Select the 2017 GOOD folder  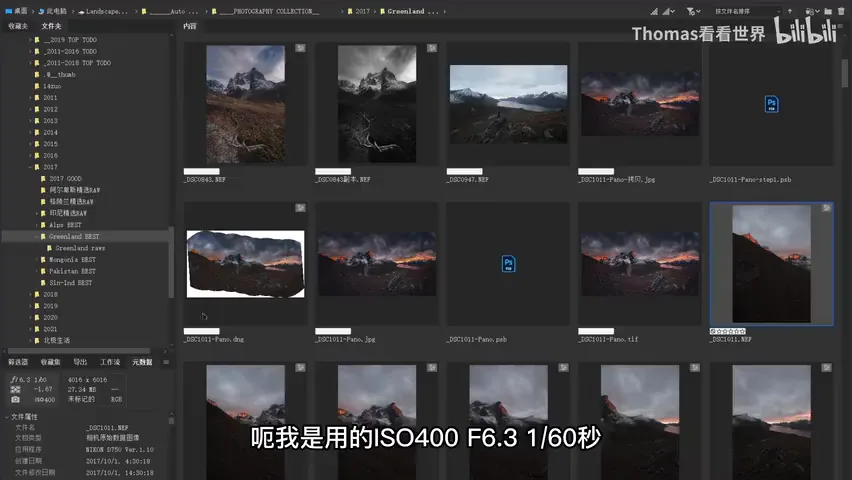coord(65,179)
